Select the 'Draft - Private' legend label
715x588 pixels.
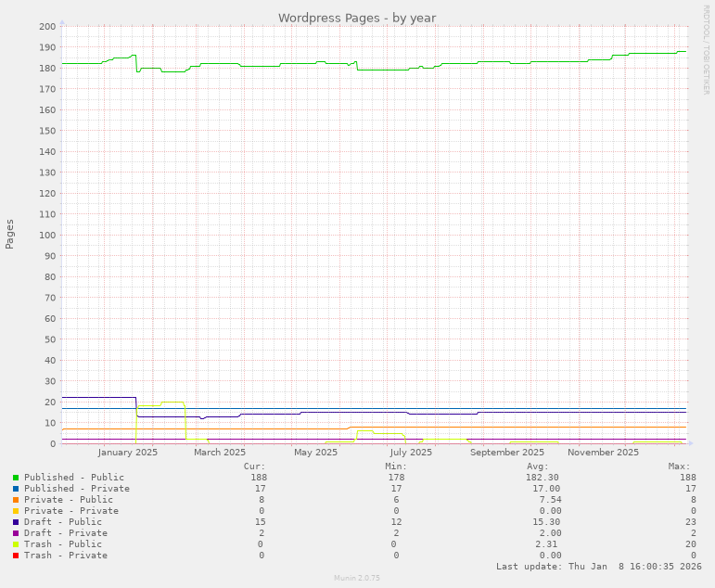(66, 532)
